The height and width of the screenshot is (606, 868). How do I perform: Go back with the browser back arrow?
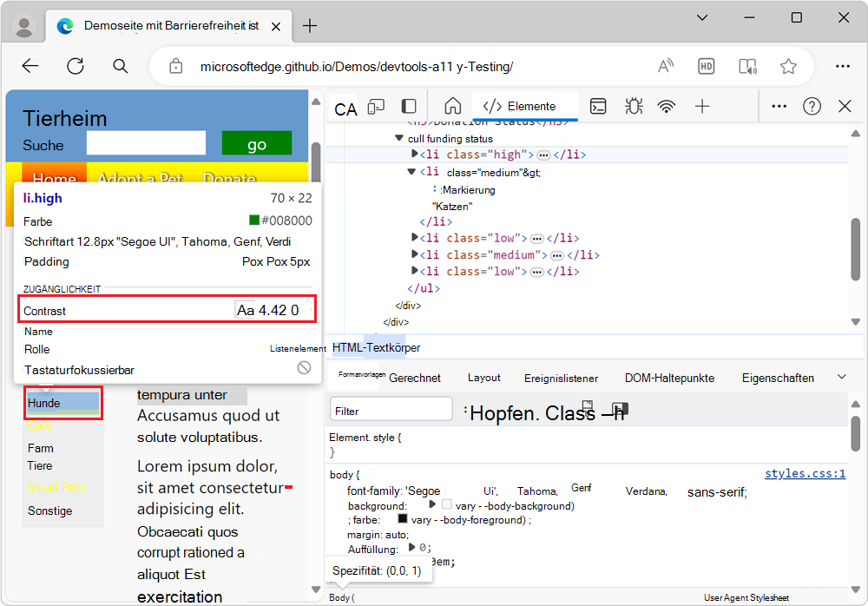coord(30,67)
